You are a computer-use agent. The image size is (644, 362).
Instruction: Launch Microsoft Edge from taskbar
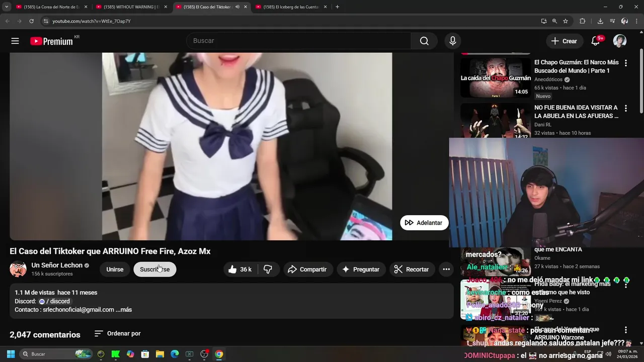(x=175, y=354)
